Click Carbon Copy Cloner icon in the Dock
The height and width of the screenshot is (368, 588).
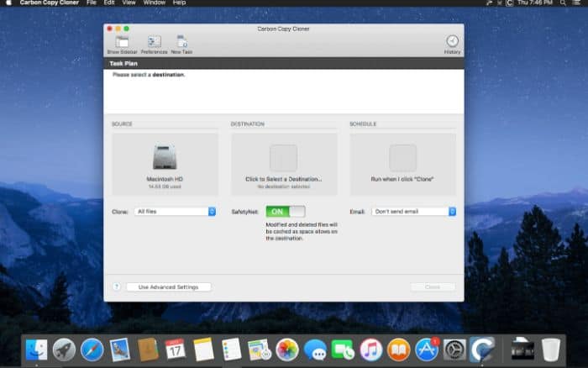point(483,350)
